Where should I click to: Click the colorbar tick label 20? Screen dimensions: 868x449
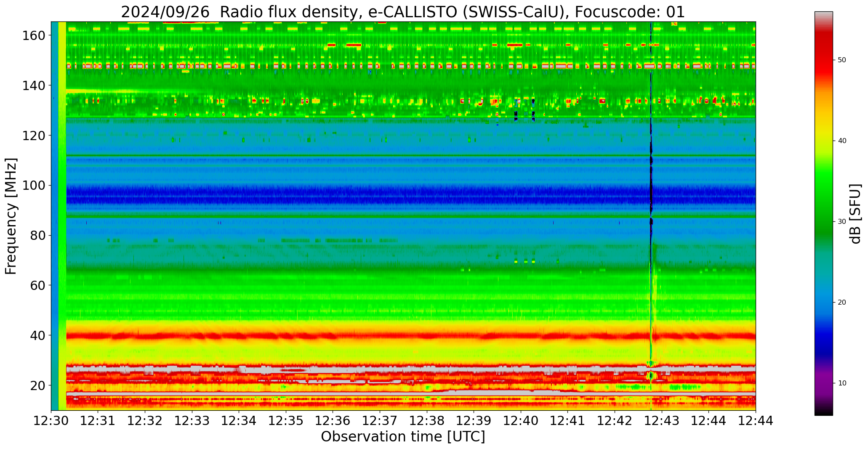pyautogui.click(x=842, y=302)
